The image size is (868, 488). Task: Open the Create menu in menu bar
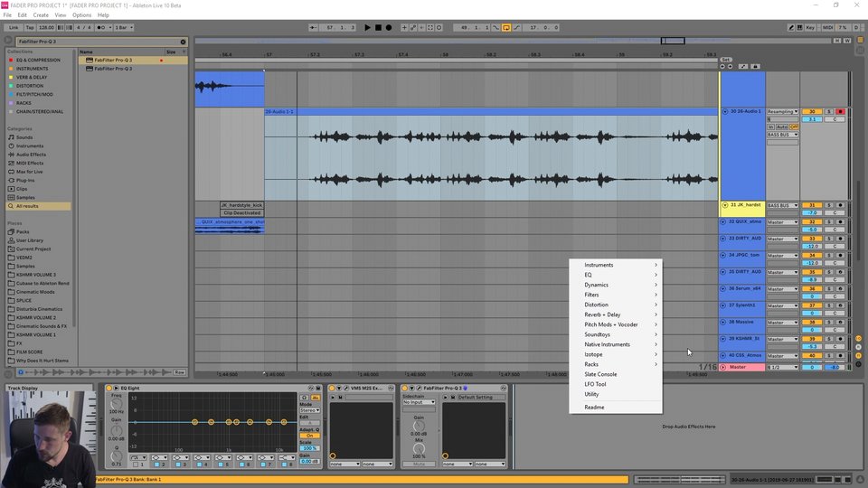pyautogui.click(x=41, y=15)
